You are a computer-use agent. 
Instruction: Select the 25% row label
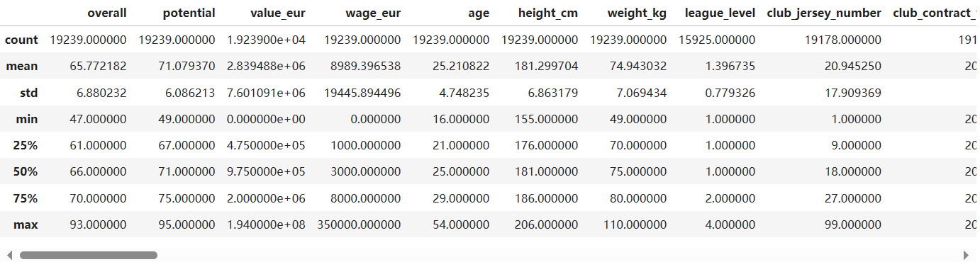(26, 145)
